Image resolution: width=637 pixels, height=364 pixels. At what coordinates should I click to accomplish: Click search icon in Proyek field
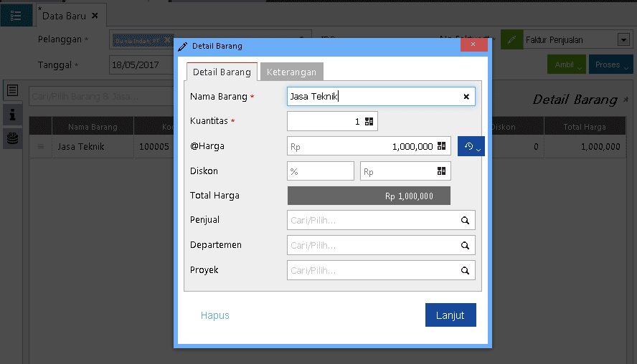[x=465, y=271]
